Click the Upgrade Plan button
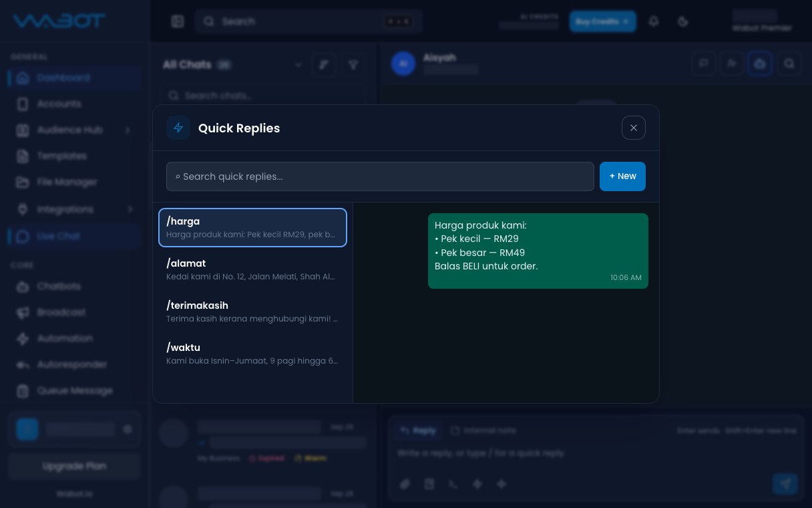 pos(74,466)
